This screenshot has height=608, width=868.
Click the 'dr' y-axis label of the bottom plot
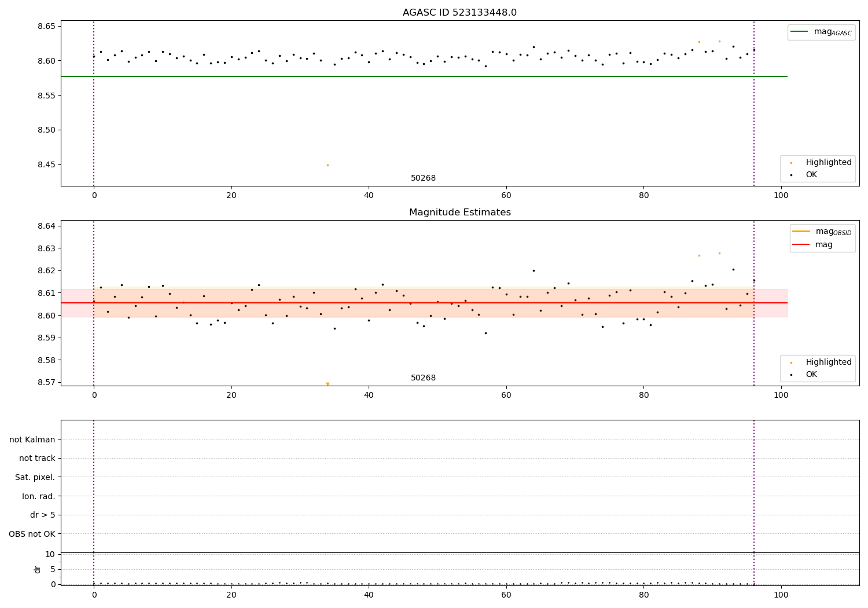click(x=38, y=569)
